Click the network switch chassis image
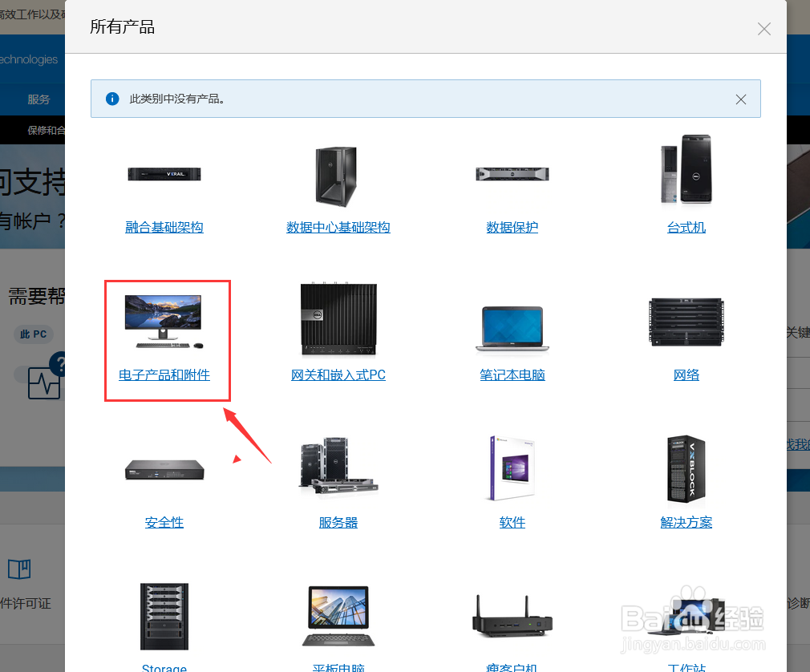 [x=686, y=322]
